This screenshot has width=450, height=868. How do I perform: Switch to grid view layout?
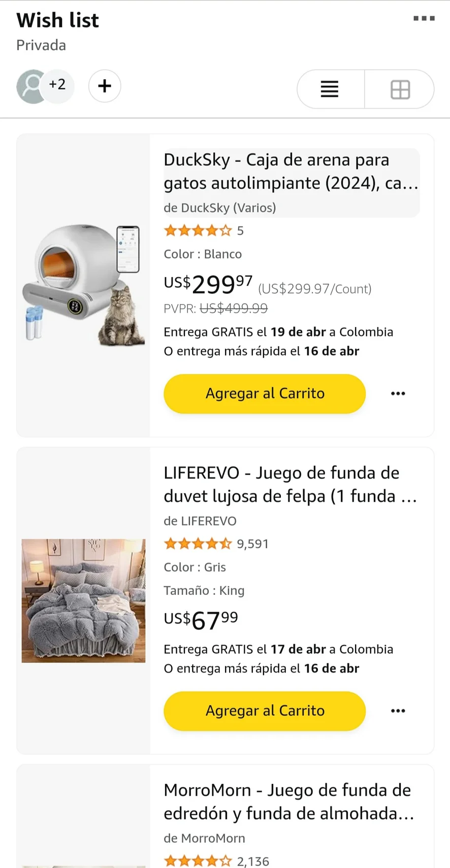point(400,89)
